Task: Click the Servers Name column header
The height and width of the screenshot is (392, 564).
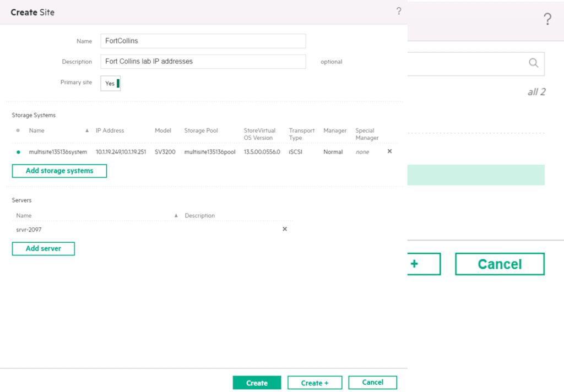Action: (x=24, y=215)
